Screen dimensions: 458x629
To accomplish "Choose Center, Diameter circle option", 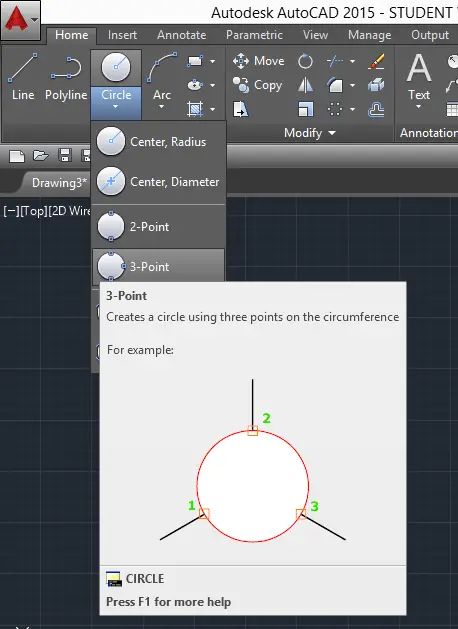I will [159, 182].
